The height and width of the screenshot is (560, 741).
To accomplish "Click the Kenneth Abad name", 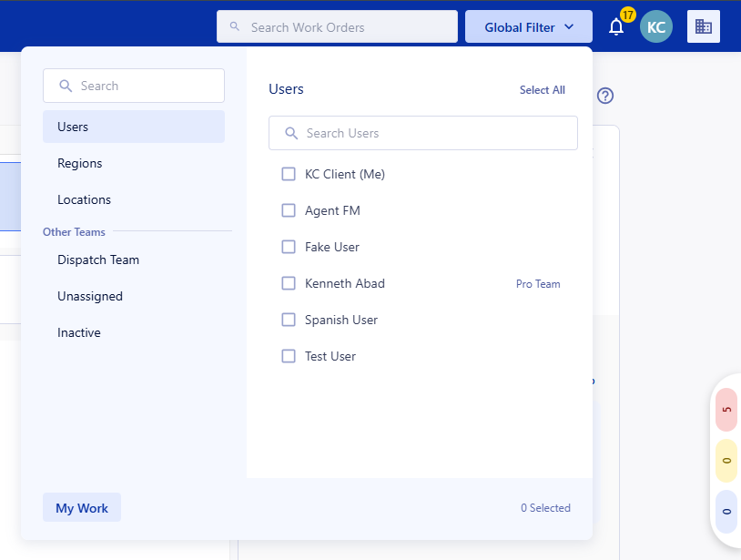I will (x=344, y=283).
